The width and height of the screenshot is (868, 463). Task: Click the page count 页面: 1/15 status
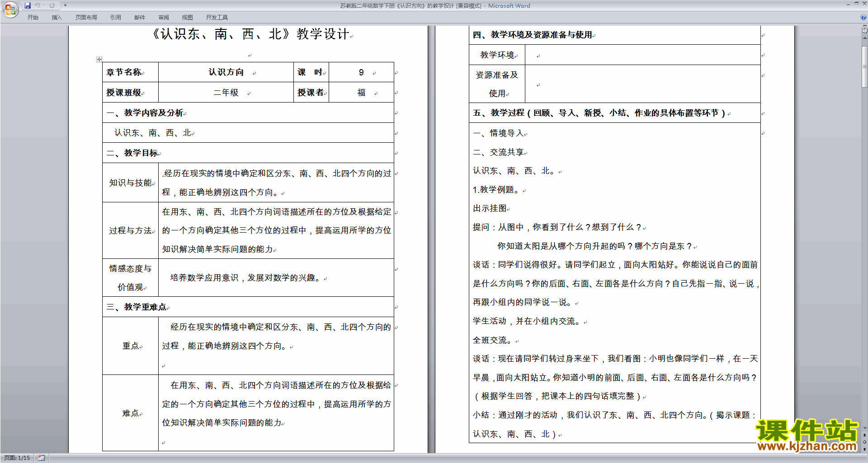coord(17,458)
